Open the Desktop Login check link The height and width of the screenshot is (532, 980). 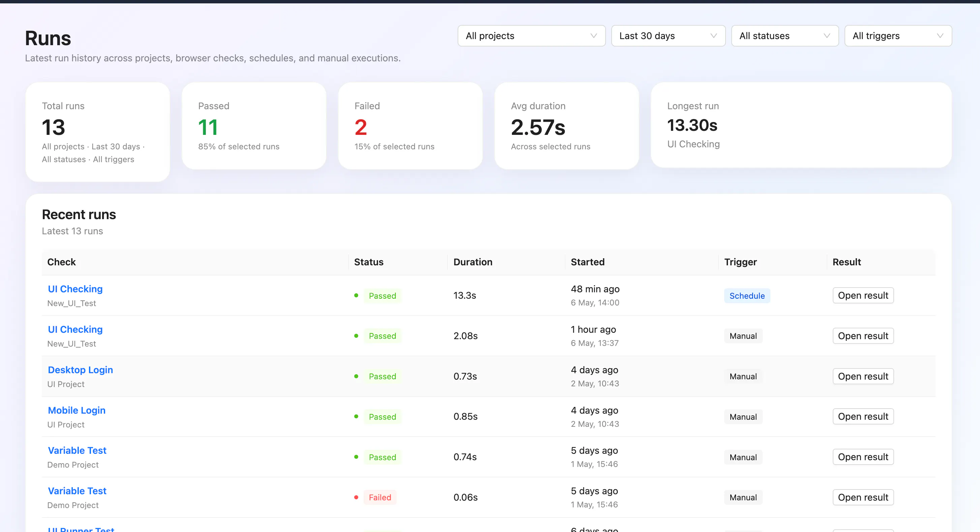tap(80, 370)
